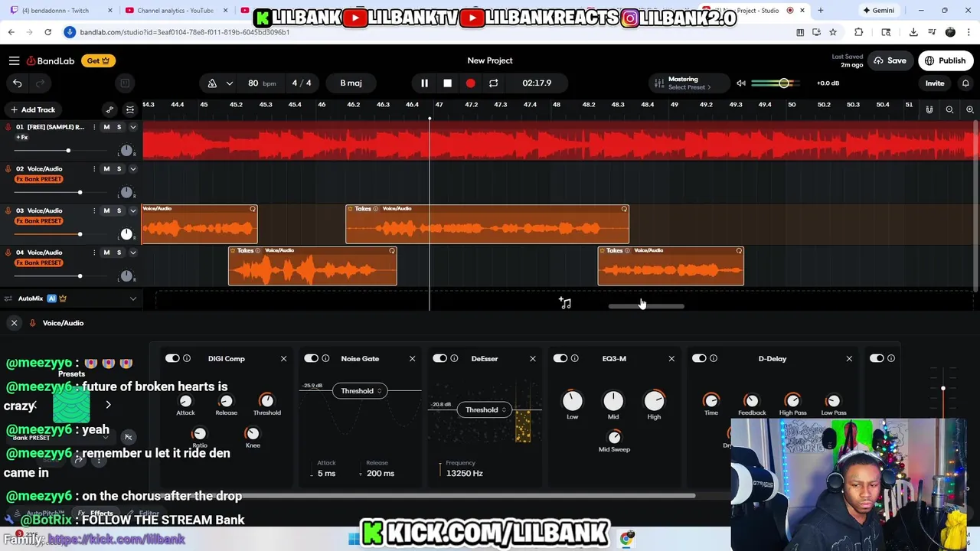Viewport: 980px width, 551px height.
Task: Mute track 04 Voice/Audio
Action: 106,252
